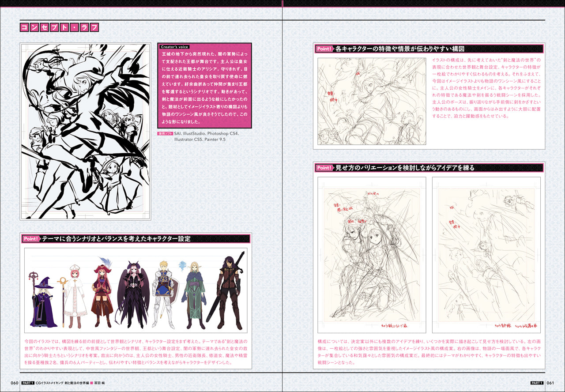This screenshot has width=565, height=392.
Task: Click the コンセプト・ラフ title heading
Action: click(x=60, y=28)
